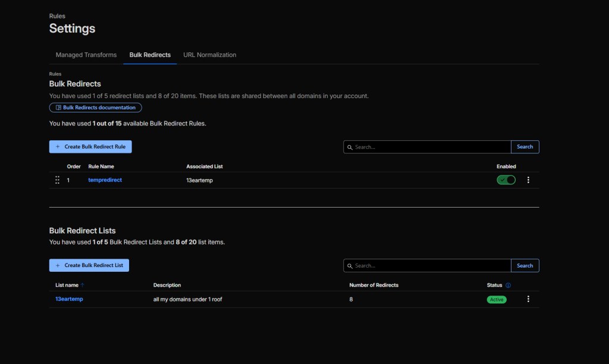
Task: Open the Bulk Redirects documentation link
Action: pyautogui.click(x=96, y=108)
